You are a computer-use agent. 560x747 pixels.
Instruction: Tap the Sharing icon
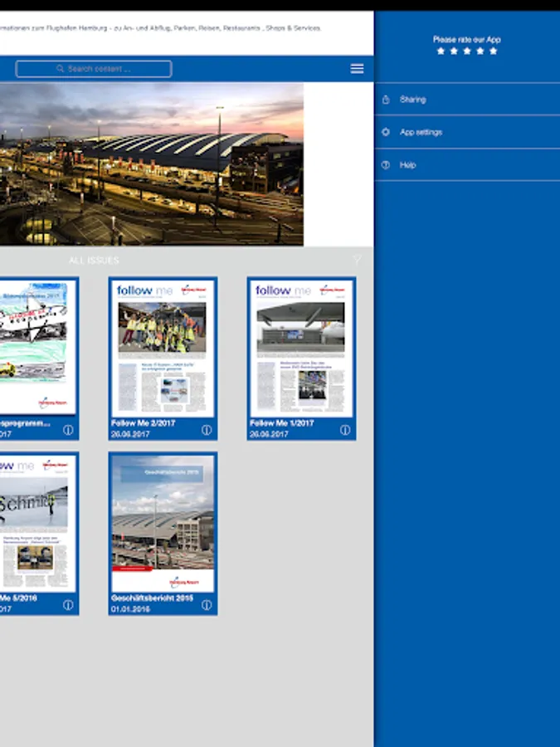tap(386, 99)
